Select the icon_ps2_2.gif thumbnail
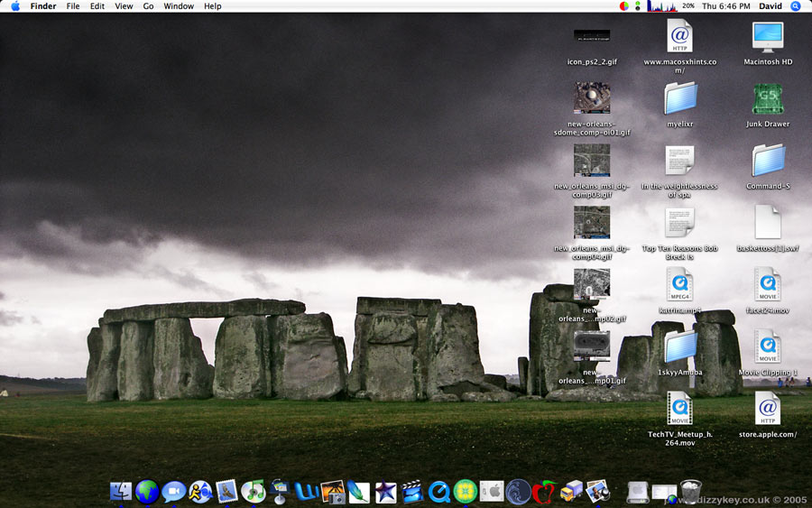812x508 pixels. coord(592,36)
